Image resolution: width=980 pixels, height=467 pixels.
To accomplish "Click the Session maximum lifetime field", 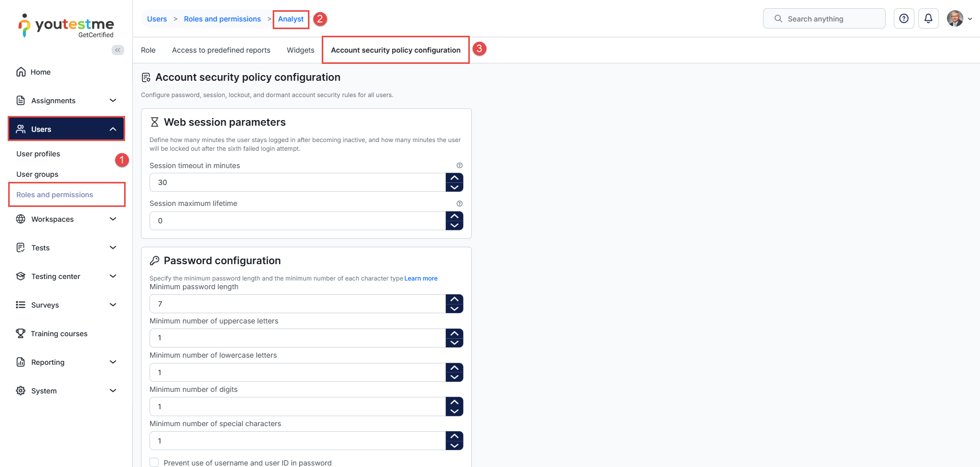I will (x=298, y=221).
